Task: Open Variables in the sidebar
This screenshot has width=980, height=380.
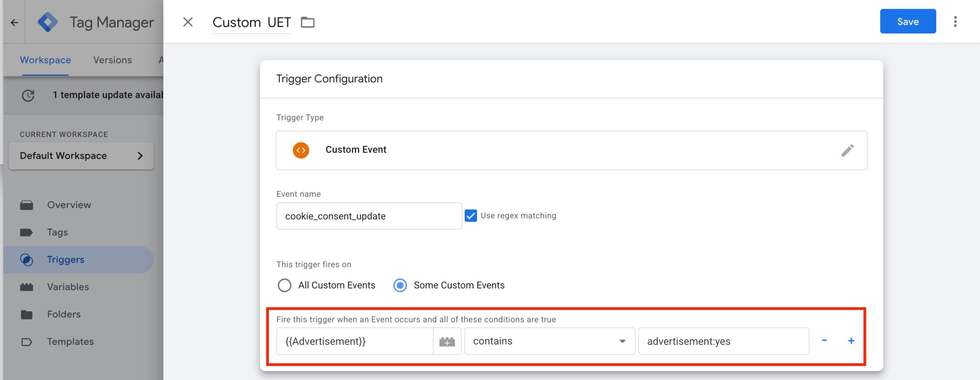Action: tap(68, 287)
